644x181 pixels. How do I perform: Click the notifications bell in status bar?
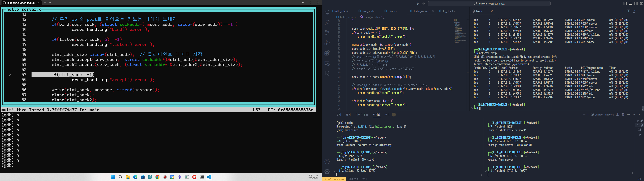tap(639, 179)
